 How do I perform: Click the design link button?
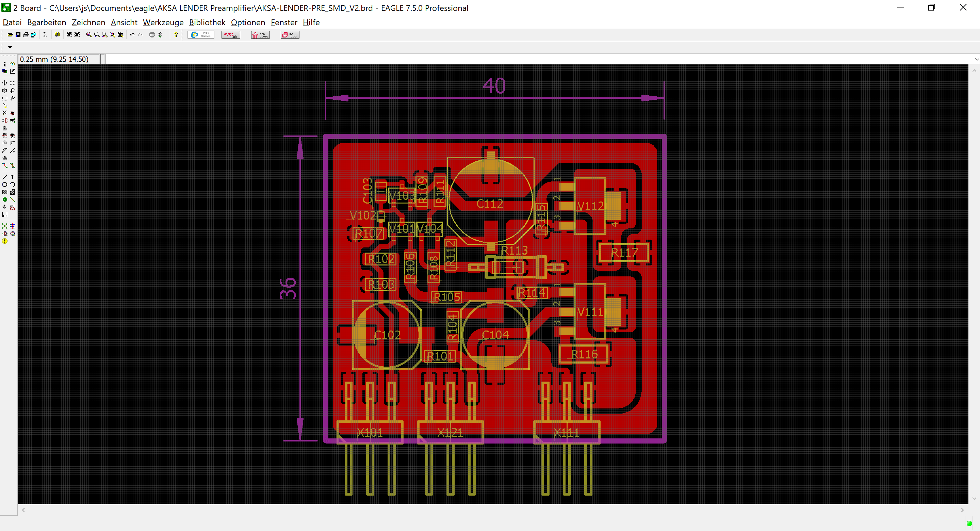[231, 35]
